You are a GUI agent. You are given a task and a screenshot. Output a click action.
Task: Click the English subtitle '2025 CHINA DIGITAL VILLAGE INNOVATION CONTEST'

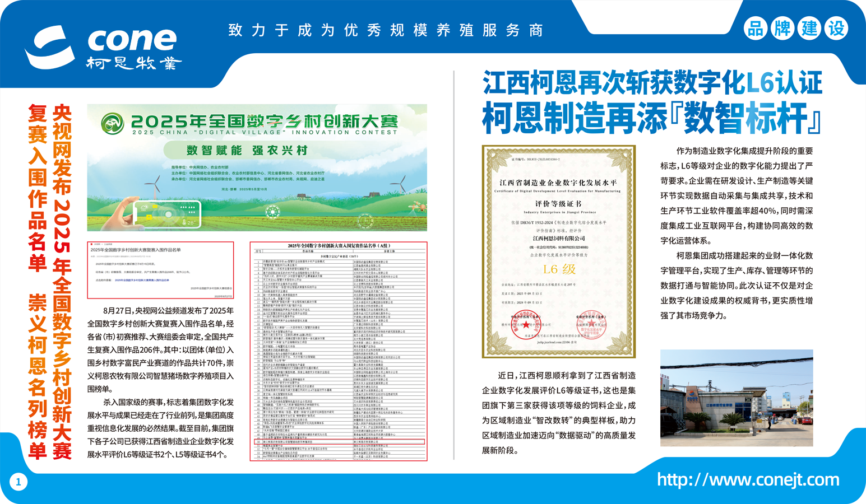pyautogui.click(x=265, y=133)
